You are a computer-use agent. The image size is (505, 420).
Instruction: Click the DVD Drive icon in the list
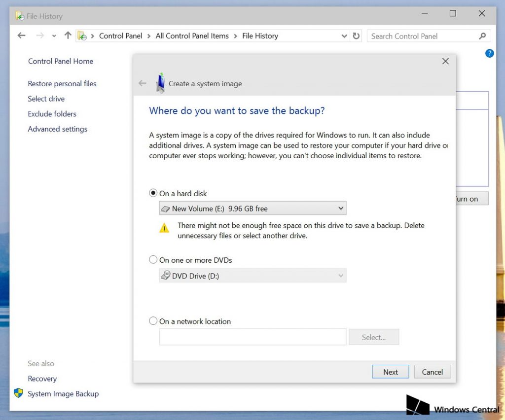[x=167, y=276]
